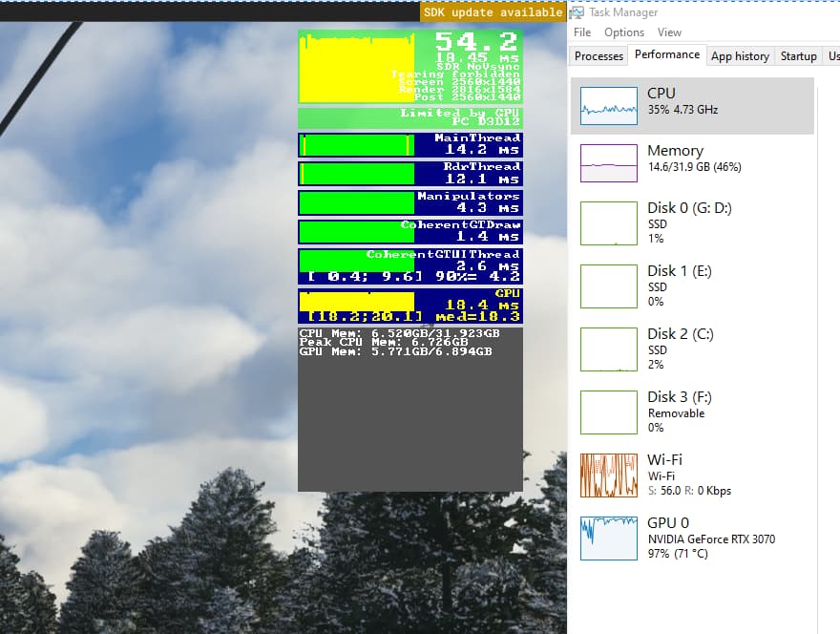Click the Disk 3 (F:) removable graph icon
840x634 pixels.
[608, 412]
